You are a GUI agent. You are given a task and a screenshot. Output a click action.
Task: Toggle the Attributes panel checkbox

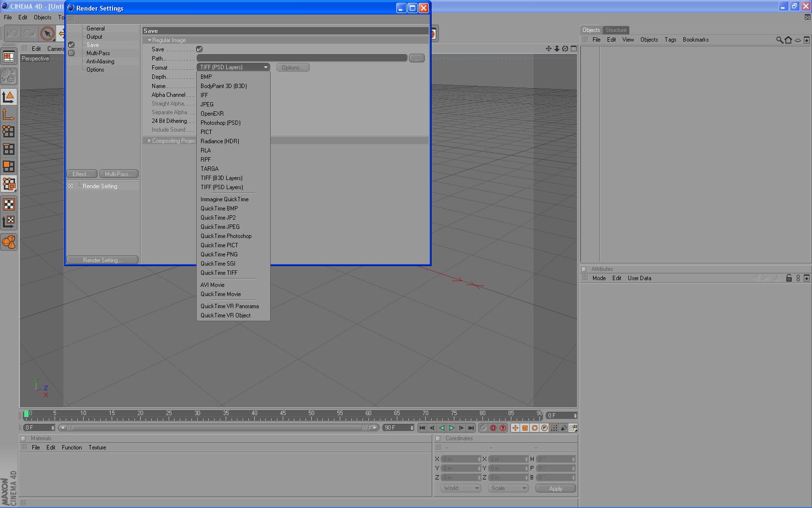[x=584, y=269]
